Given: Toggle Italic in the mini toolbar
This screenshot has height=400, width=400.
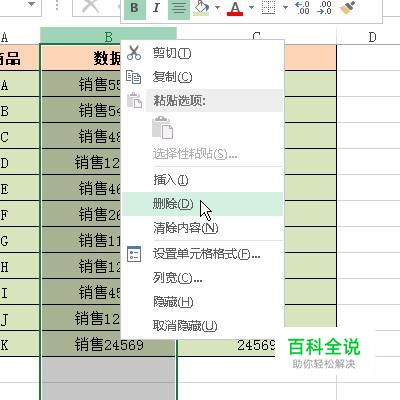Looking at the screenshot, I should tap(156, 8).
